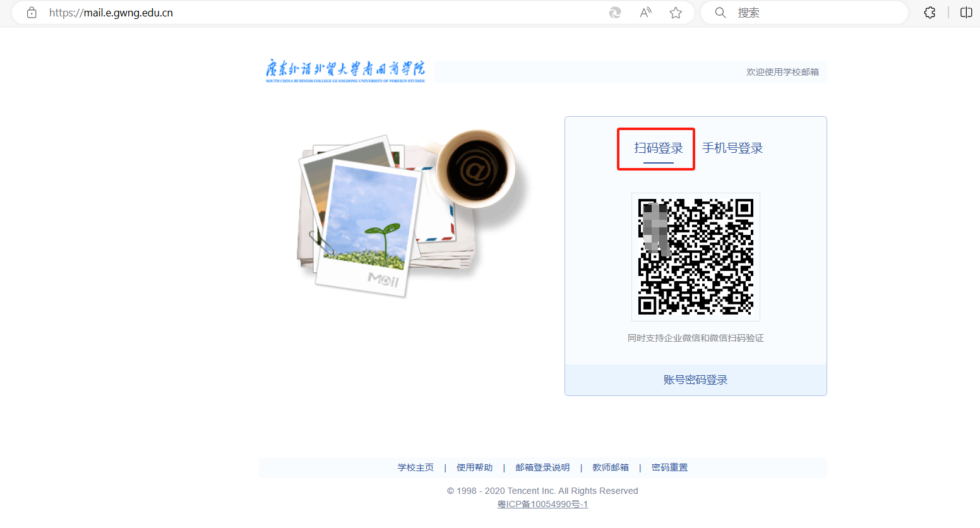Add page to favorites with star icon
This screenshot has height=528, width=980.
pos(676,13)
